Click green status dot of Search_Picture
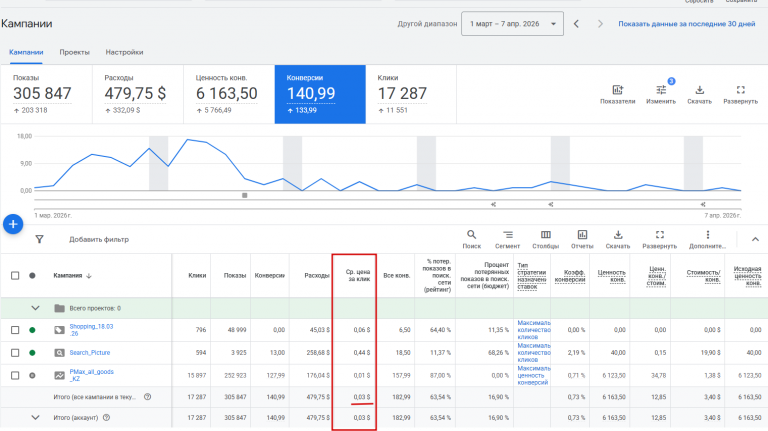Screen dimensions: 768x431 (32, 353)
